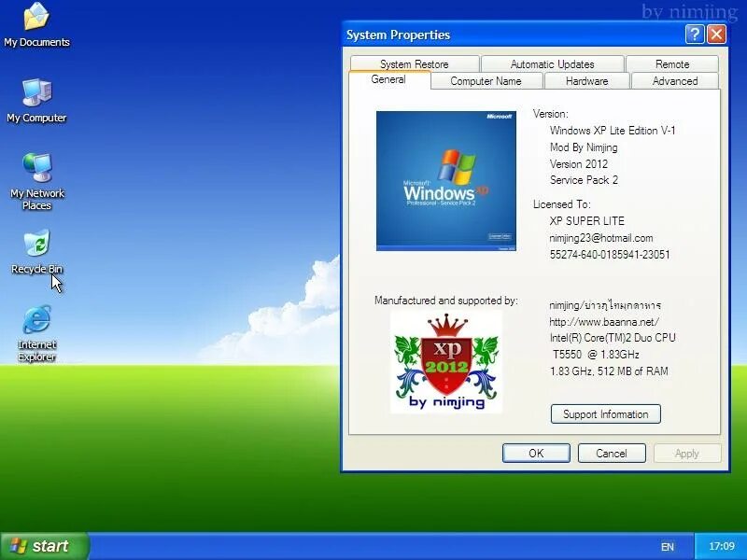Switch to the Computer Name tab
Screen dimensions: 747x560
pos(486,81)
